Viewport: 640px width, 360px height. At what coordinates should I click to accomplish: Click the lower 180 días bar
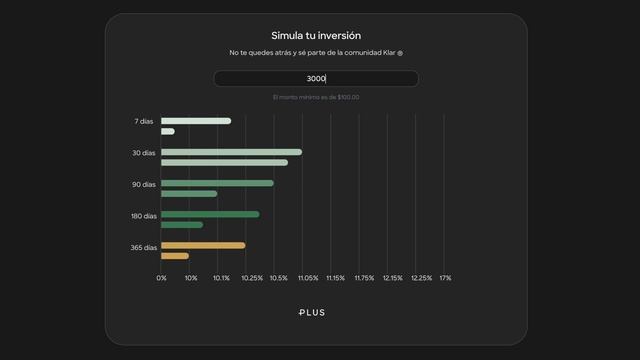pos(182,225)
